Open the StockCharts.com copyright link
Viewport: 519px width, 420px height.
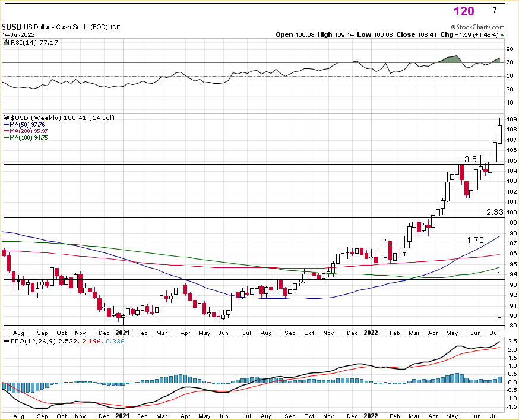coord(477,27)
